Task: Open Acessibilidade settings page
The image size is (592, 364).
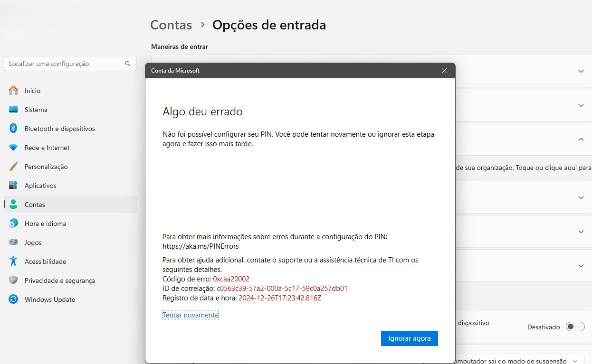Action: (70, 261)
